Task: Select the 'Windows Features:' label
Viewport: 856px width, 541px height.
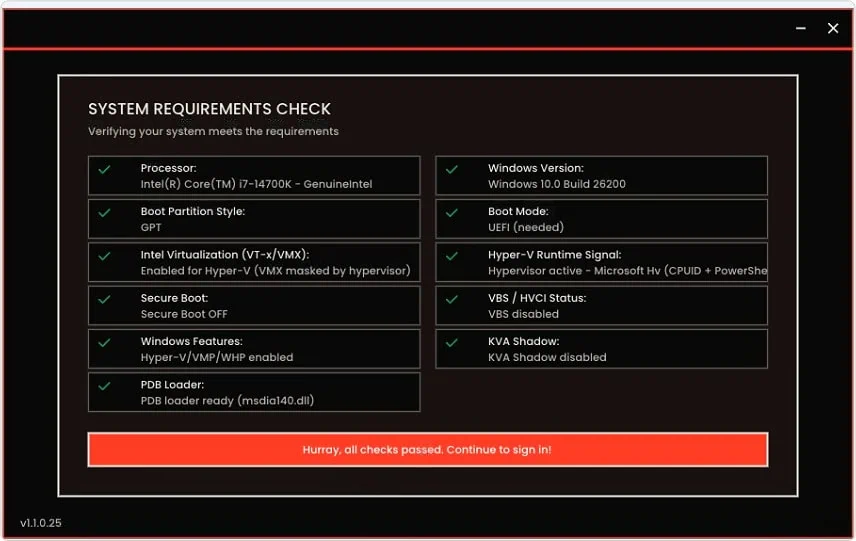Action: [191, 341]
